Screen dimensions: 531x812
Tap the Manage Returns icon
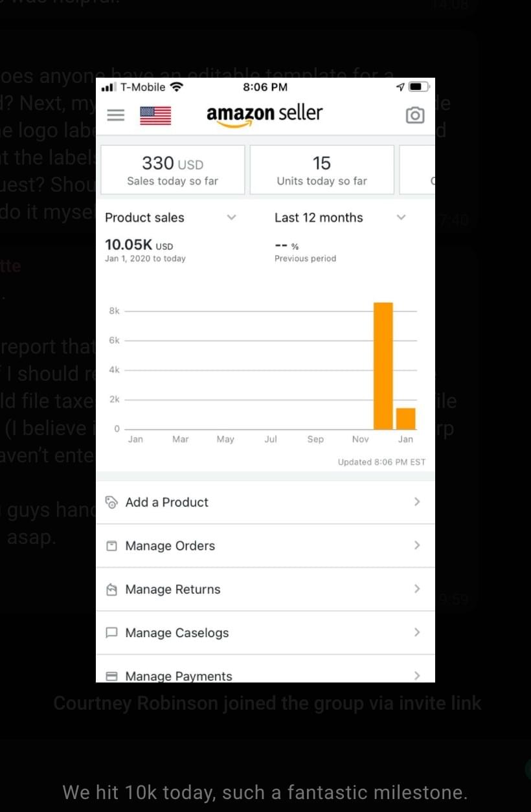111,589
